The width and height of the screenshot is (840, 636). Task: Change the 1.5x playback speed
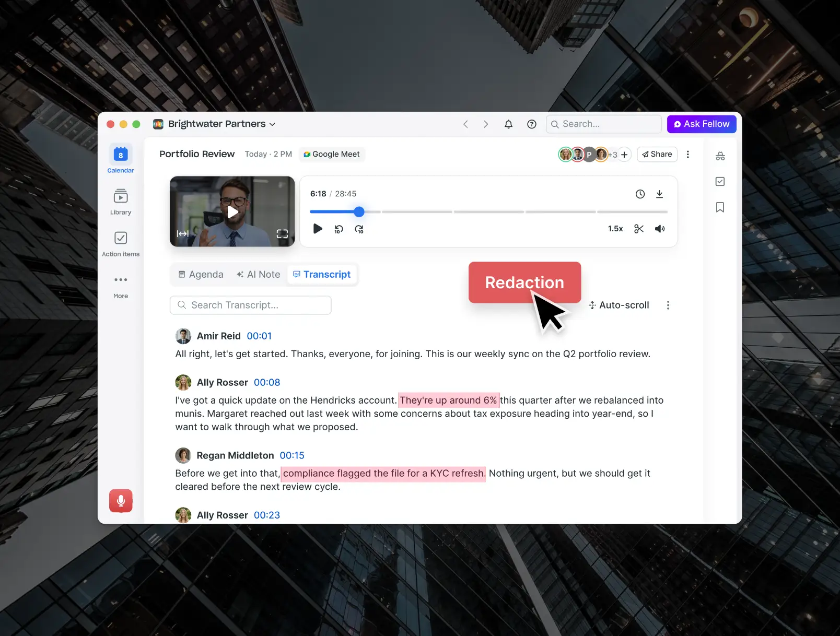click(x=615, y=229)
